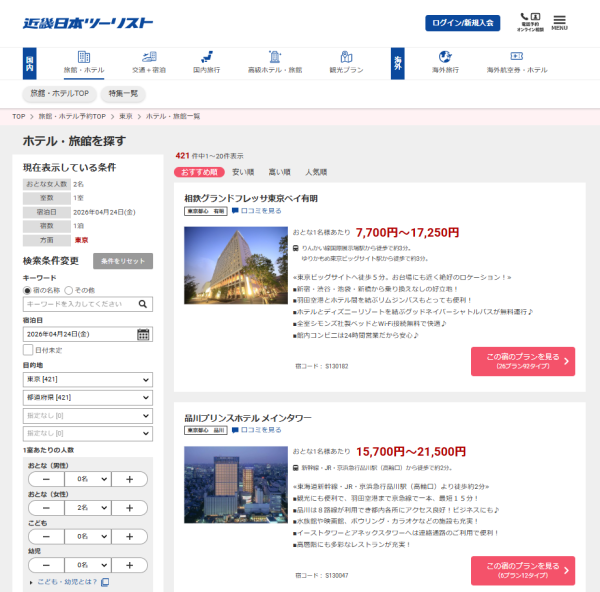600x592 pixels.
Task: Open おとな（男性） 0名 dropdown
Action: (x=88, y=479)
